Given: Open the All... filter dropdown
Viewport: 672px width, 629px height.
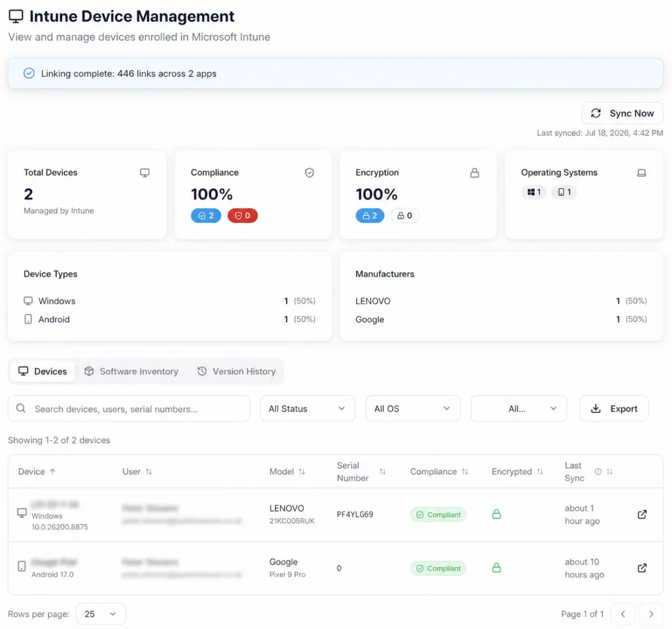Looking at the screenshot, I should (x=519, y=409).
